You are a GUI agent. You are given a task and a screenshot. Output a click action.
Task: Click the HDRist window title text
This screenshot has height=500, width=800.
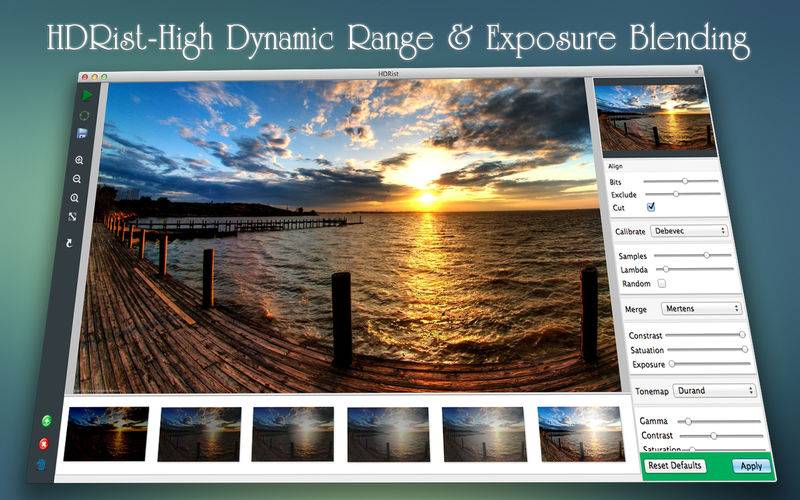388,73
